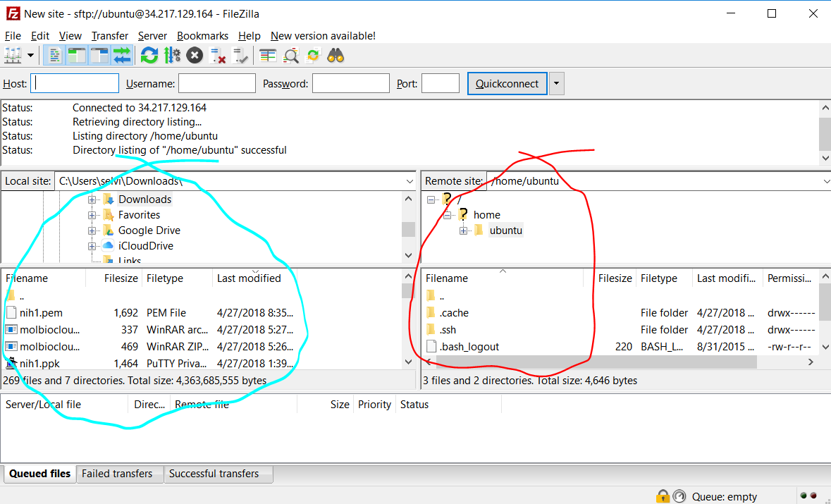Viewport: 831px width, 504px height.
Task: Refresh file and folder lists icon
Action: click(x=149, y=55)
